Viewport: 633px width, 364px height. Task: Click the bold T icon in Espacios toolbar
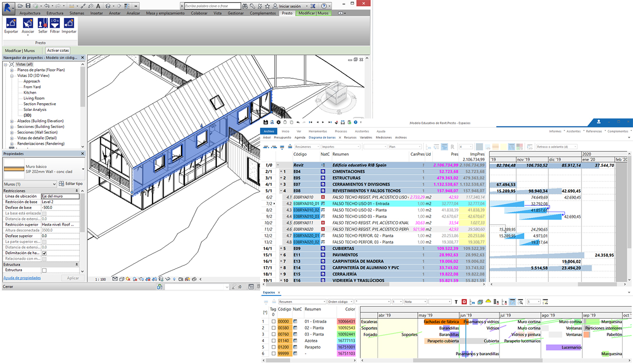(x=456, y=302)
